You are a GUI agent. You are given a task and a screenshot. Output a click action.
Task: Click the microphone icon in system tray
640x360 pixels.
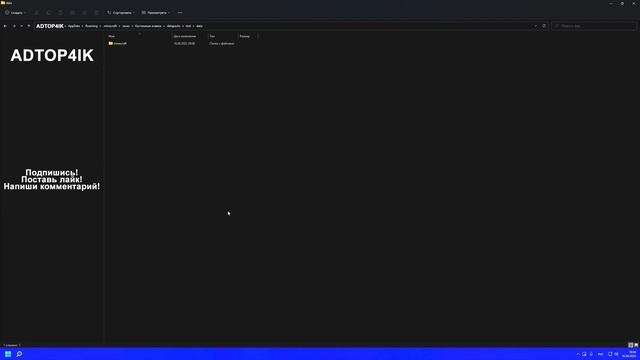click(591, 354)
